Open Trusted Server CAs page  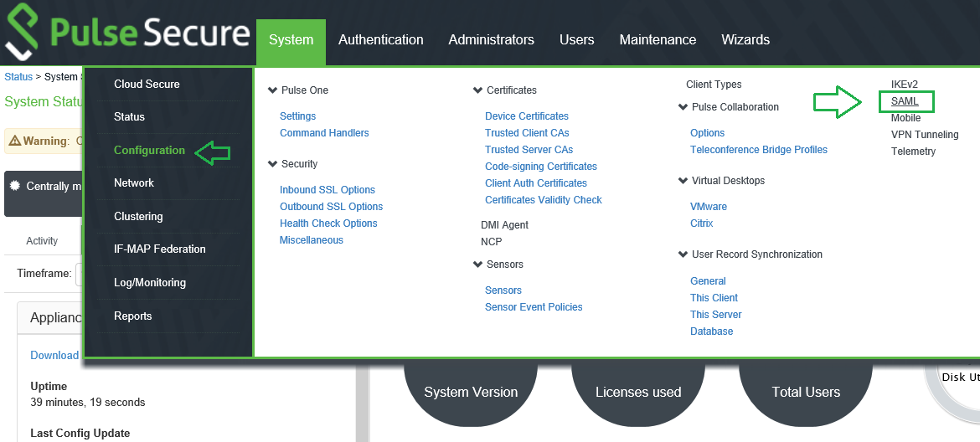click(529, 150)
